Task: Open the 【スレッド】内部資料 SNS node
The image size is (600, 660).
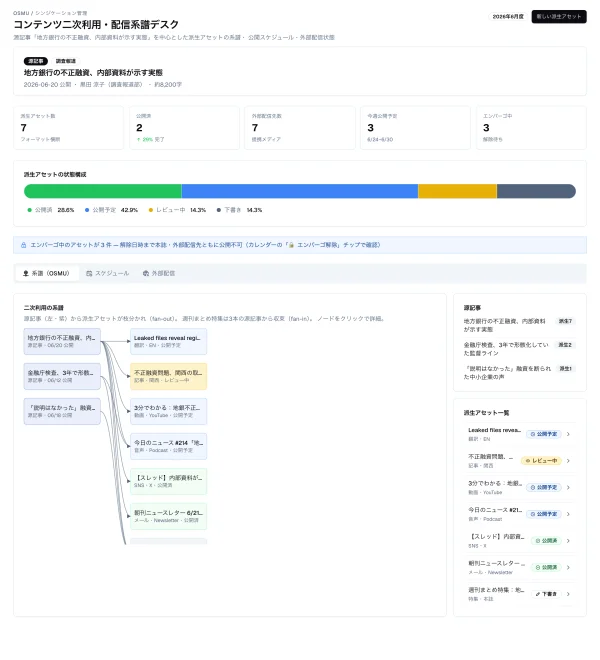Action: tap(168, 481)
